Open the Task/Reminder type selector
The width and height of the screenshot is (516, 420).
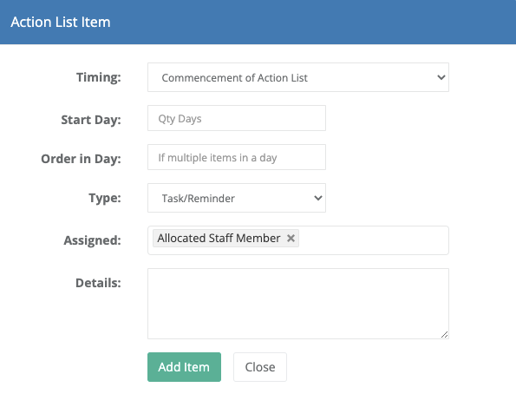pos(237,198)
